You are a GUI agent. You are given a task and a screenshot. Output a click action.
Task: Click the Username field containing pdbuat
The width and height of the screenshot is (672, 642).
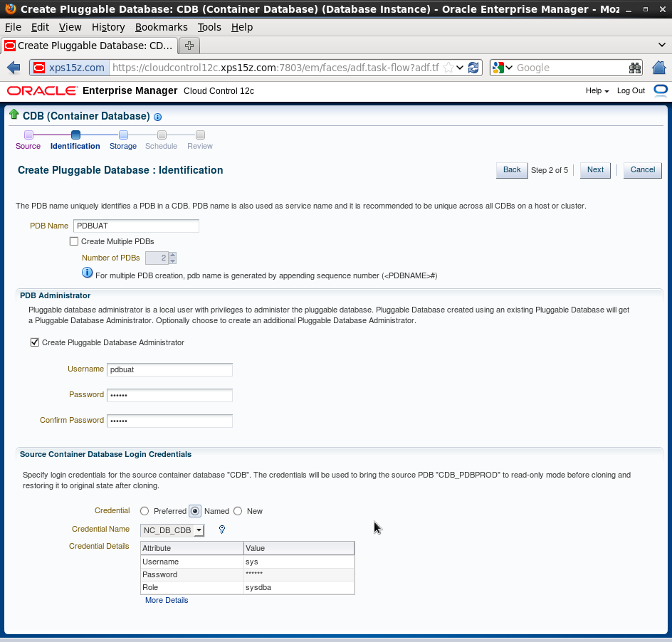(x=169, y=369)
